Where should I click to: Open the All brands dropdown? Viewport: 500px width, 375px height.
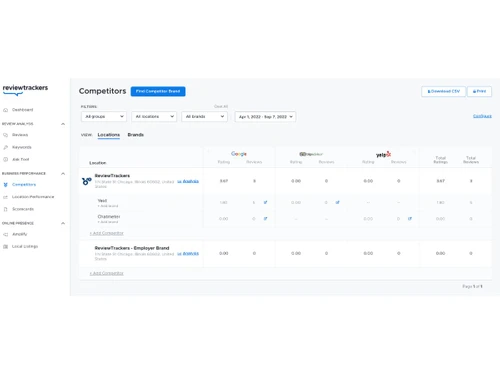pos(204,117)
